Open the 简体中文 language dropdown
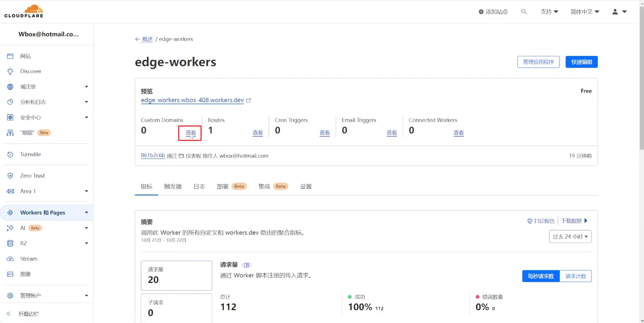The image size is (644, 323). 585,12
